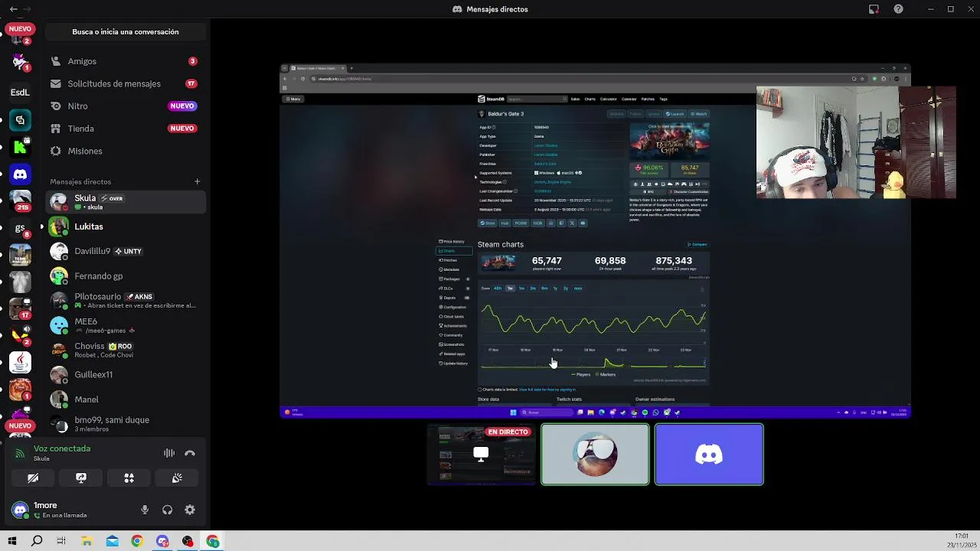The image size is (980, 551).
Task: Open Solicitudes de mensajes
Action: 126,83
